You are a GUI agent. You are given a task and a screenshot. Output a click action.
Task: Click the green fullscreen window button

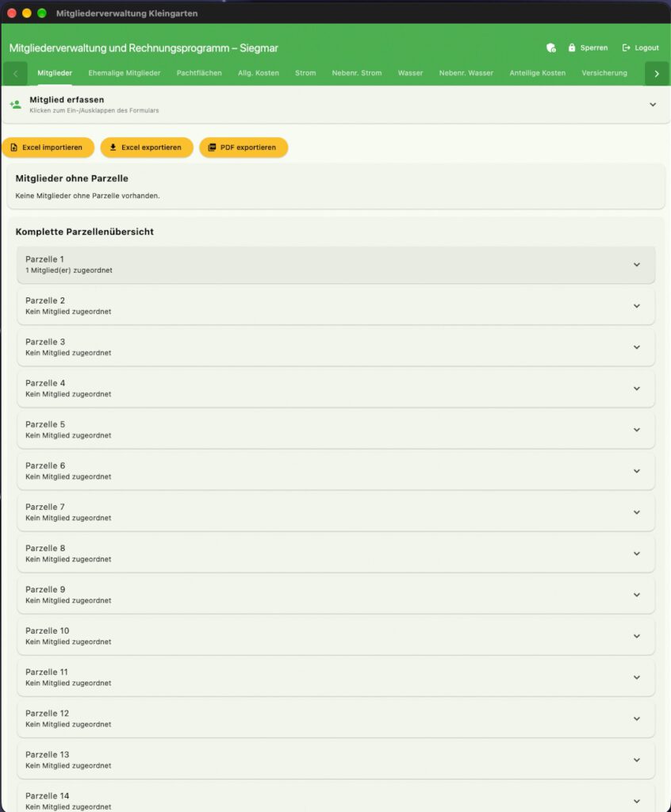pos(42,13)
